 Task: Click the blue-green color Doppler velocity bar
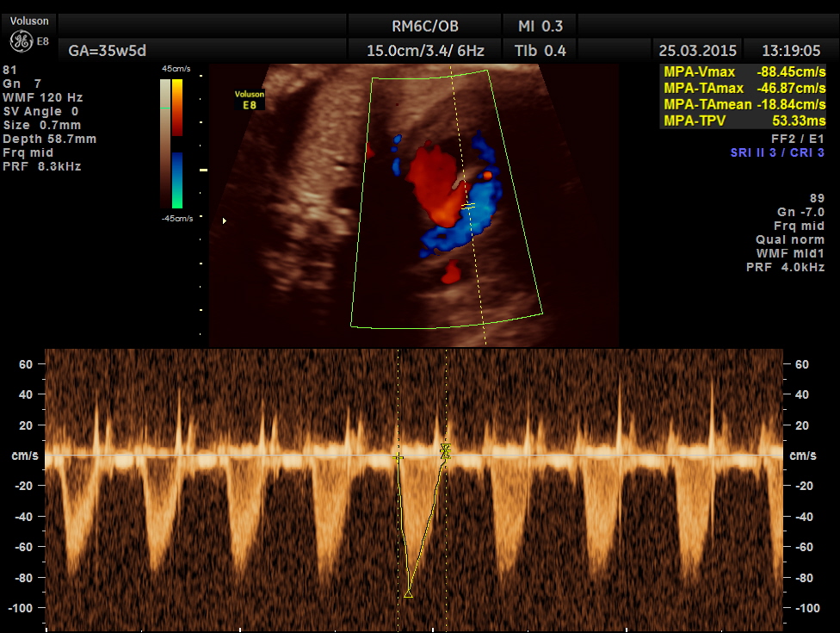[176, 180]
